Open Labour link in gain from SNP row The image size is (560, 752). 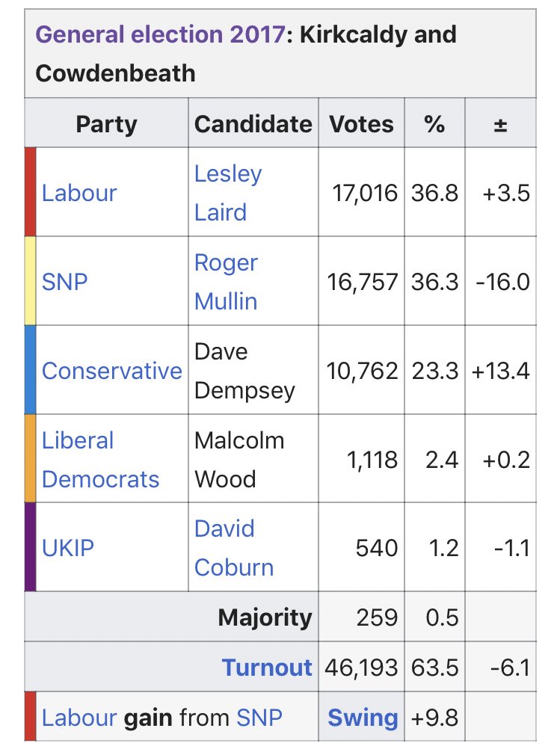point(79,718)
